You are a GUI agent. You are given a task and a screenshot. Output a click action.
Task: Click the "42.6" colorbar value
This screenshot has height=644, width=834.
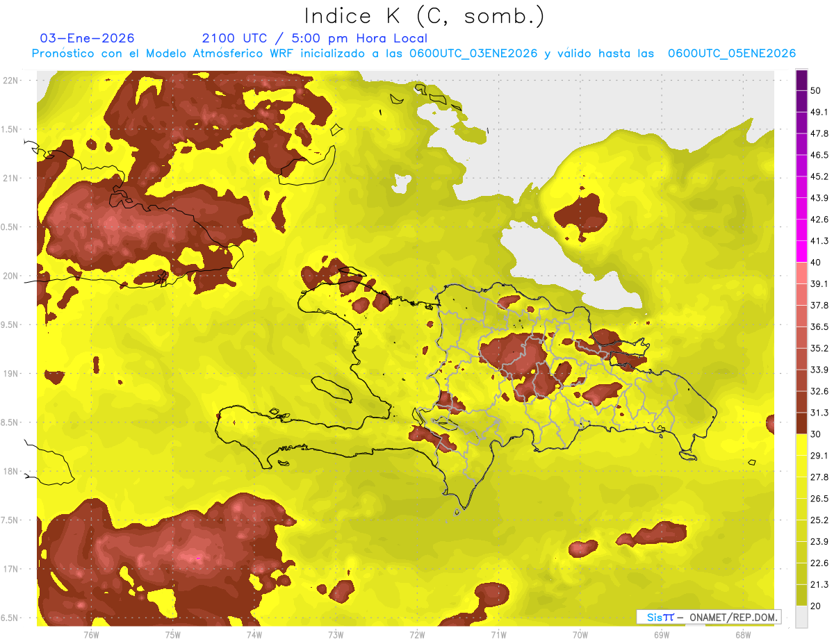pyautogui.click(x=820, y=220)
